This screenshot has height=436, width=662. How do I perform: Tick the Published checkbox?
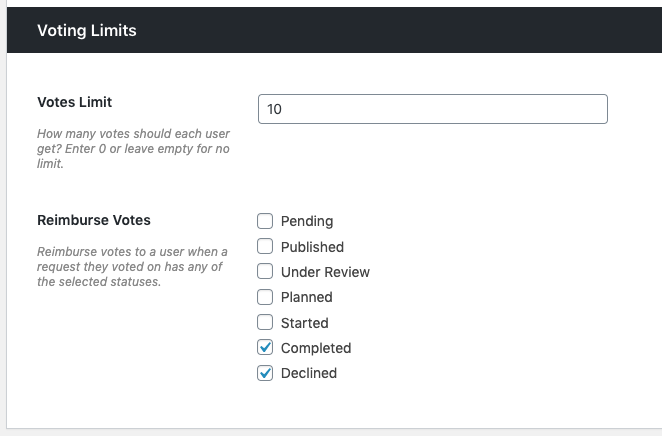265,247
